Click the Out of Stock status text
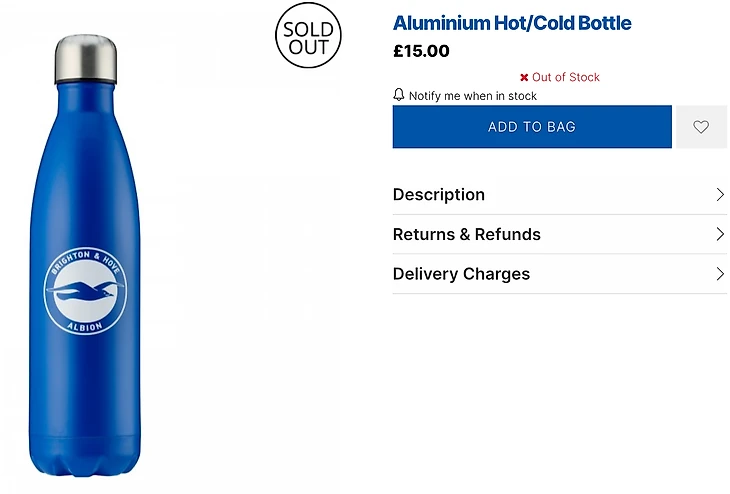The image size is (730, 494). point(566,77)
